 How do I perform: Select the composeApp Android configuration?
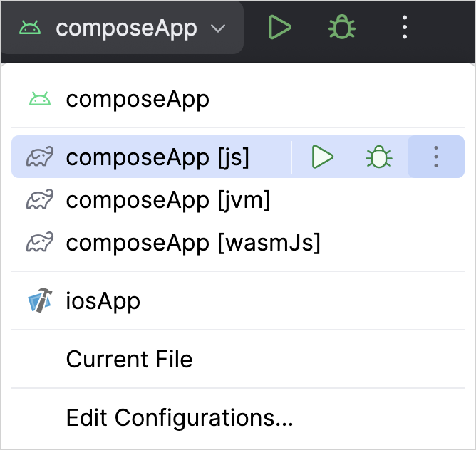(x=138, y=99)
